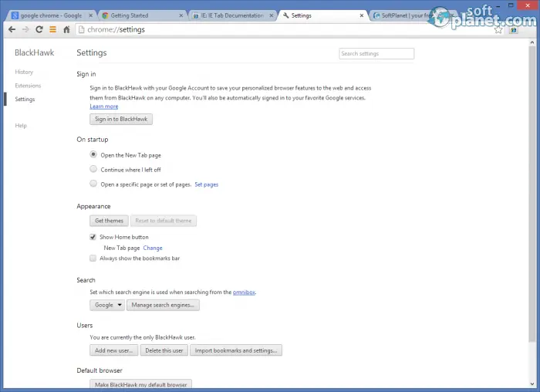
Task: Click the forward navigation arrow
Action: [x=25, y=29]
